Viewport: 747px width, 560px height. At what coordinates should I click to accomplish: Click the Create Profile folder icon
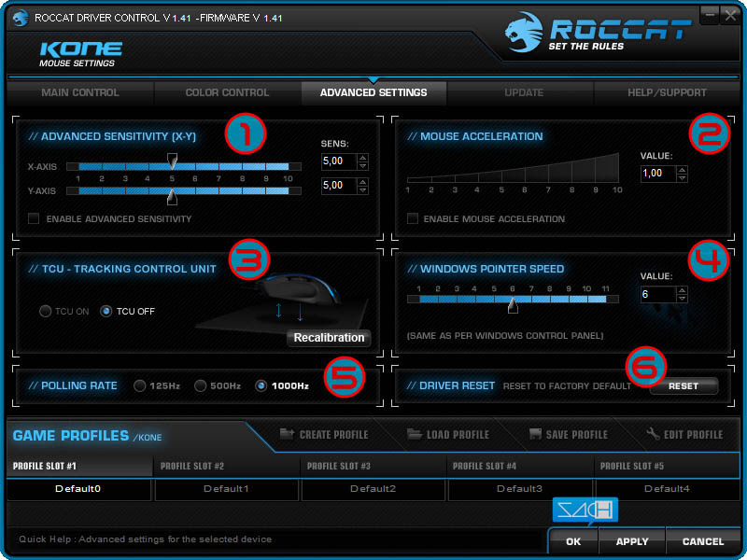287,434
